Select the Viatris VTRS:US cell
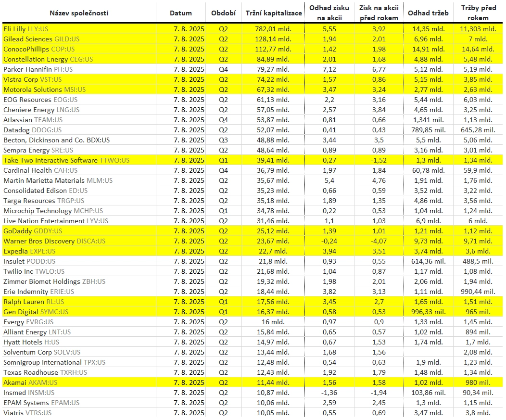 pyautogui.click(x=79, y=413)
